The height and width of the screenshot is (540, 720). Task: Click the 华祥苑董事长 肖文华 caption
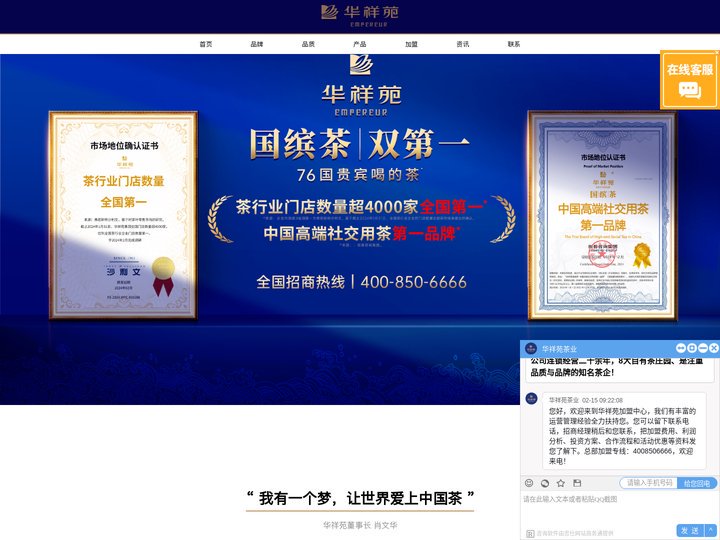click(360, 525)
